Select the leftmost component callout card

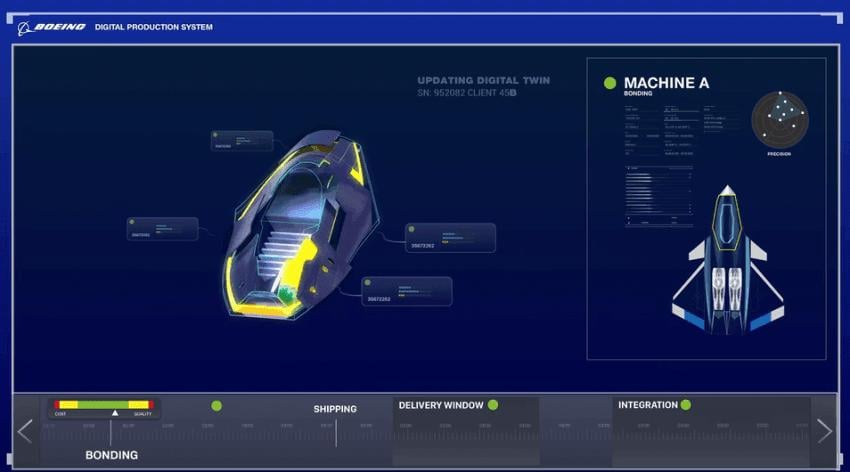(x=162, y=229)
